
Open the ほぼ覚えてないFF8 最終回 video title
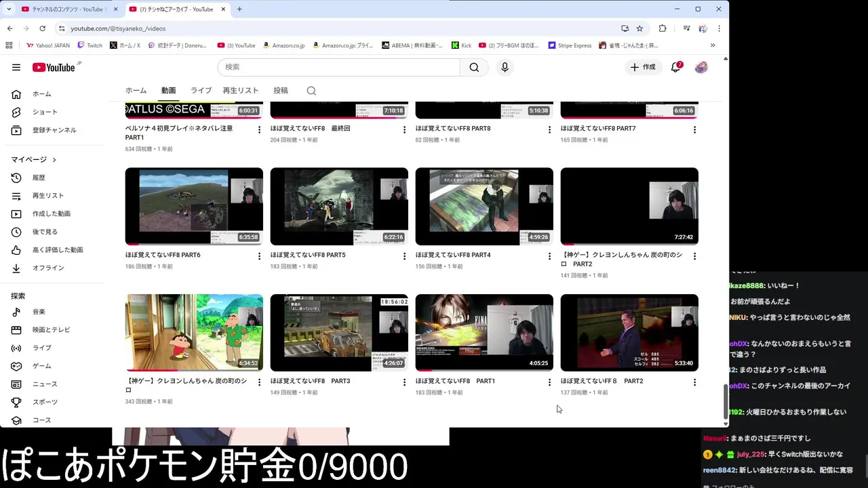310,128
